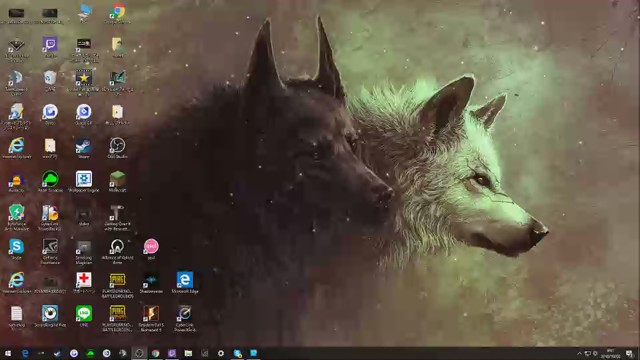This screenshot has height=360, width=640.
Task: Click the Getting Over It hammer icon
Action: [117, 218]
